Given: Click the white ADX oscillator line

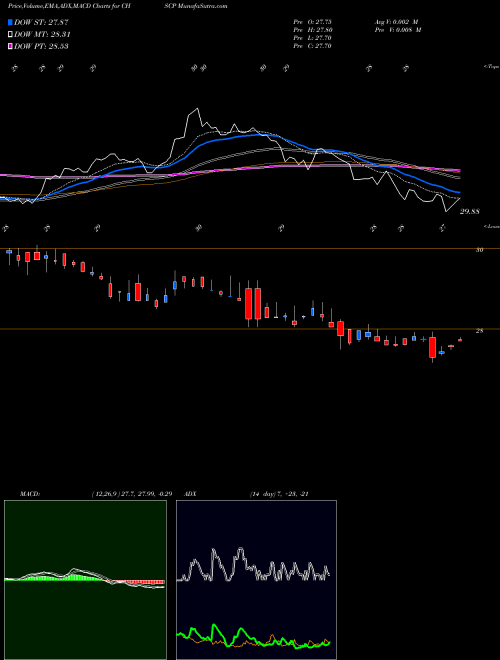Looking at the screenshot, I should pyautogui.click(x=253, y=566).
